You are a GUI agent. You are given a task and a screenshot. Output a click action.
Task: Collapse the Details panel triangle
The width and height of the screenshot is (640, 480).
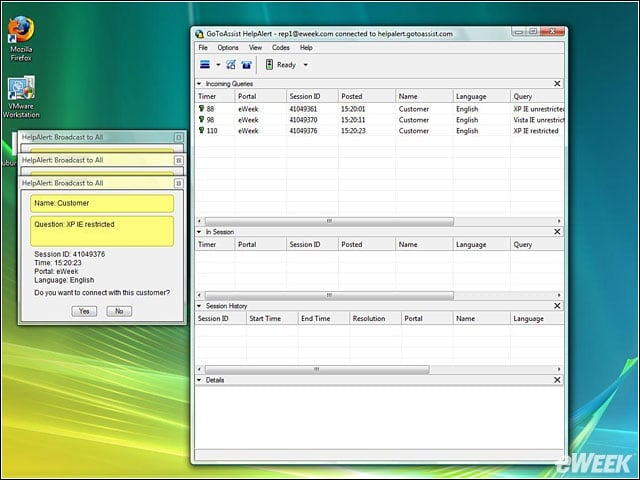[200, 380]
